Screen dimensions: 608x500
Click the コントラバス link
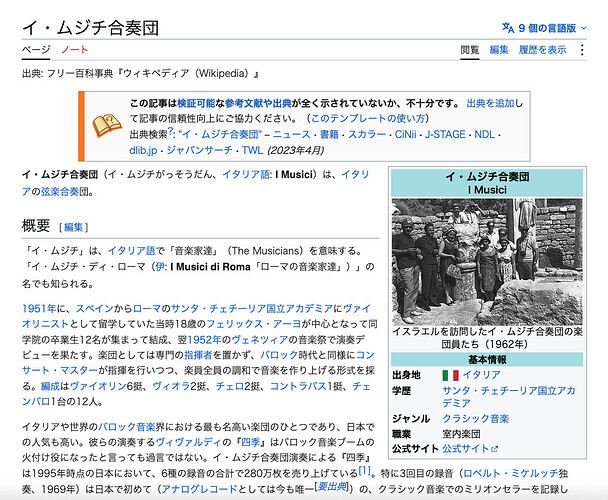coord(298,386)
